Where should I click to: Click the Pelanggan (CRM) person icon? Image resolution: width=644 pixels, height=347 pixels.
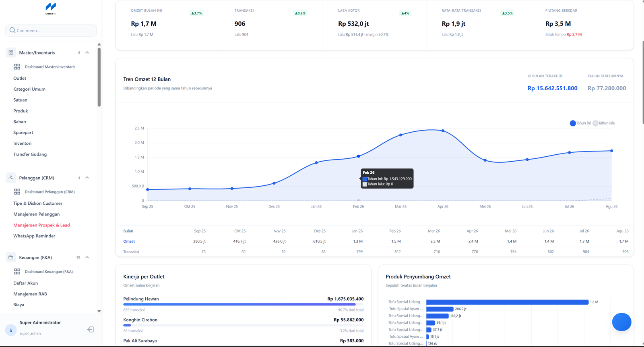(x=11, y=177)
